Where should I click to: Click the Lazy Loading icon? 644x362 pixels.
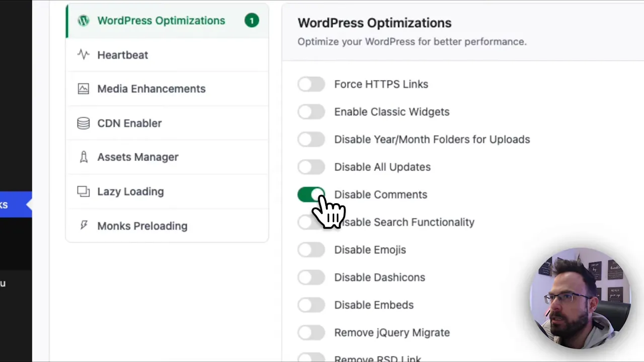(x=84, y=191)
